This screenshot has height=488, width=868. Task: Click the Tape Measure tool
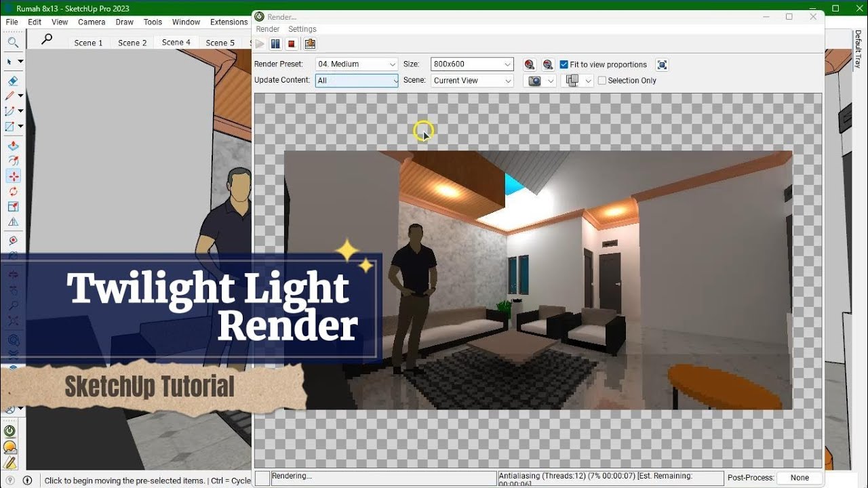click(13, 241)
